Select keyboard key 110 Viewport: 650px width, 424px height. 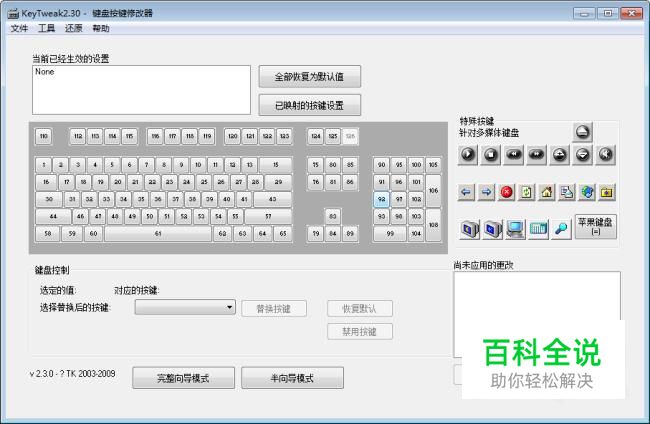44,136
